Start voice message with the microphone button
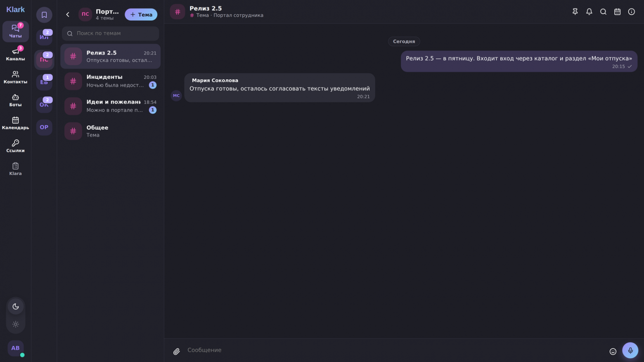Image resolution: width=644 pixels, height=362 pixels. click(x=630, y=350)
